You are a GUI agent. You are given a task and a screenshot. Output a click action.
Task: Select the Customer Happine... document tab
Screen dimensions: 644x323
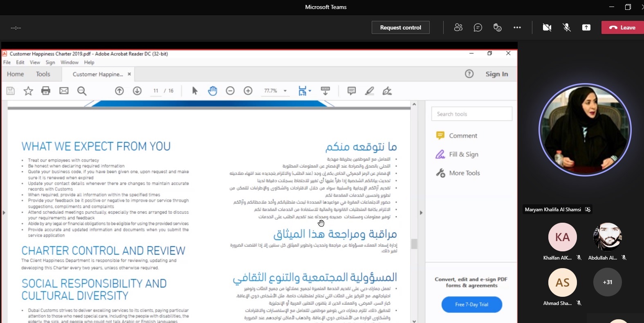coord(98,74)
